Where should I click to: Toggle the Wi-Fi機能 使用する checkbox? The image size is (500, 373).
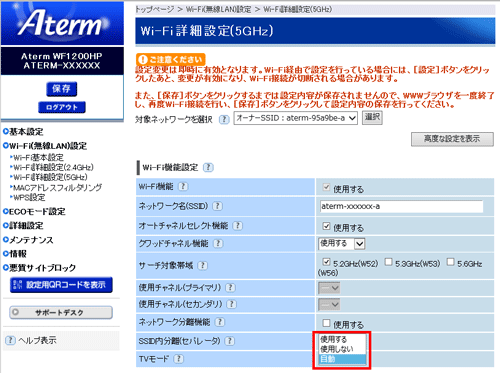pos(326,187)
